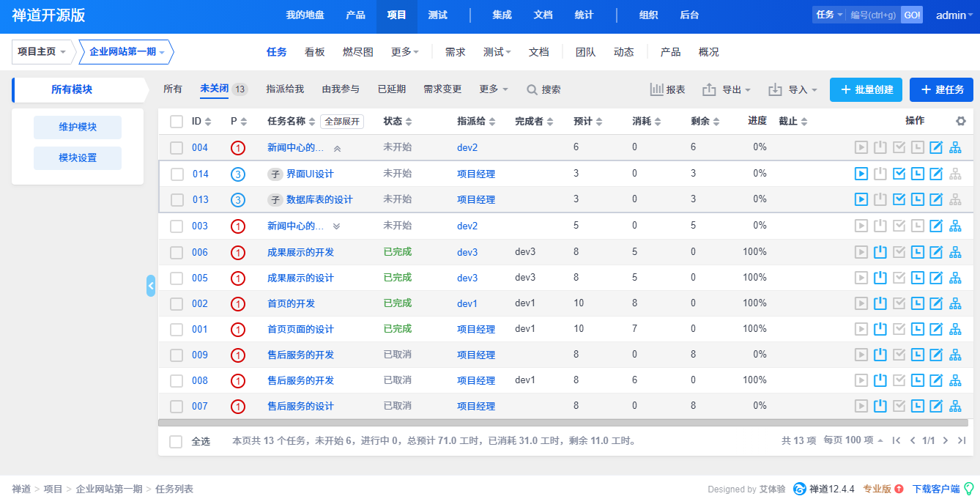Open the 每页 100 项 page size selector
This screenshot has height=499, width=980.
click(x=853, y=440)
